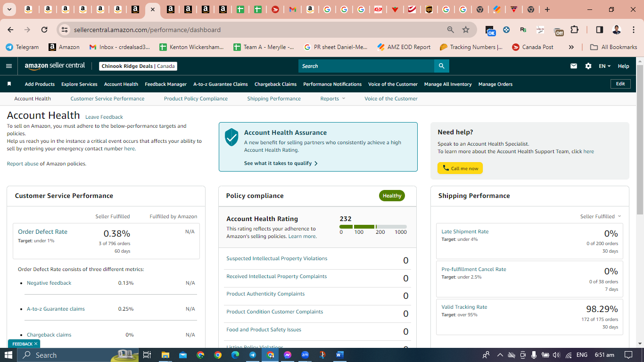Viewport: 644px width, 362px height.
Task: Open the Late Shipment Rate link
Action: [x=465, y=231]
